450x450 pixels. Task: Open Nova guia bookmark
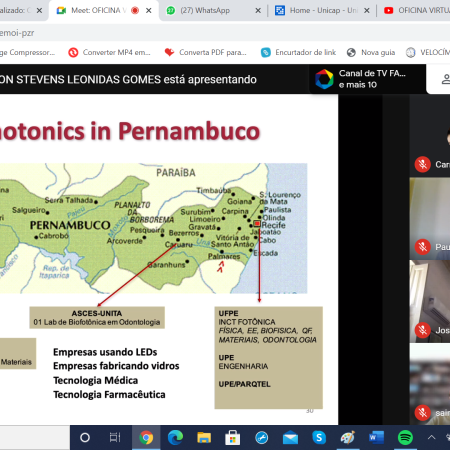pos(371,52)
